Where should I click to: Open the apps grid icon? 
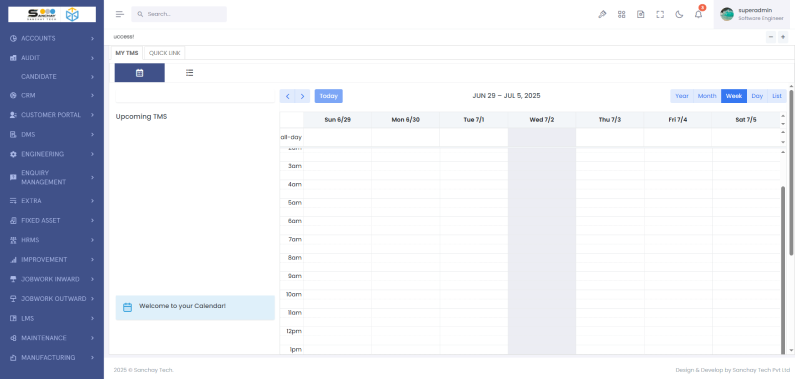[622, 14]
